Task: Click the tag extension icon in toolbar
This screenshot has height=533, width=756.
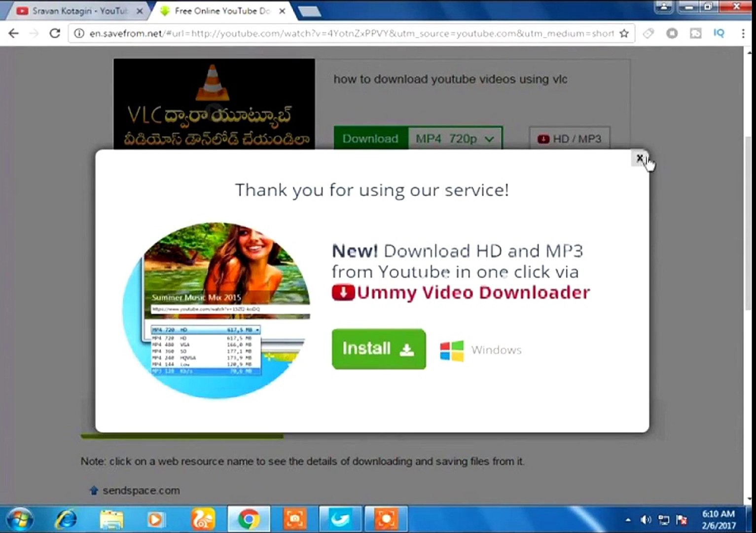Action: [648, 33]
